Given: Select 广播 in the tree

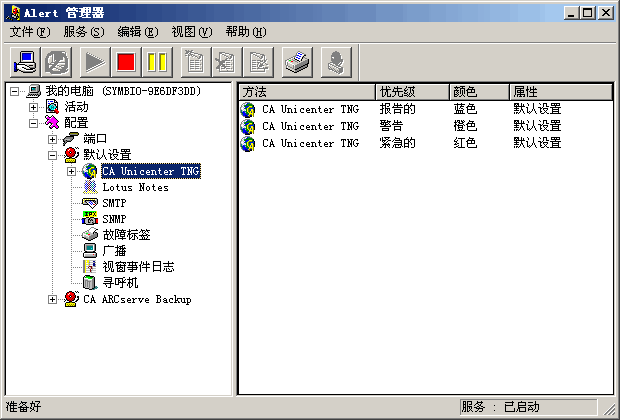Looking at the screenshot, I should tap(114, 251).
